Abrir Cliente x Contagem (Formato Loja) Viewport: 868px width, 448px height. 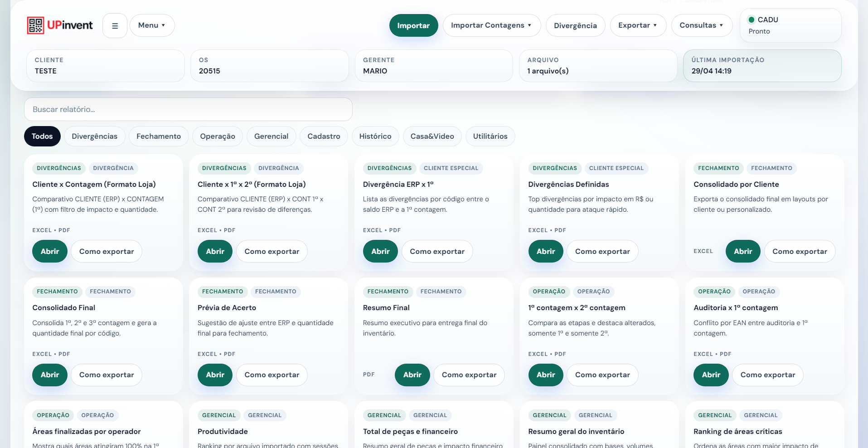[x=50, y=251]
